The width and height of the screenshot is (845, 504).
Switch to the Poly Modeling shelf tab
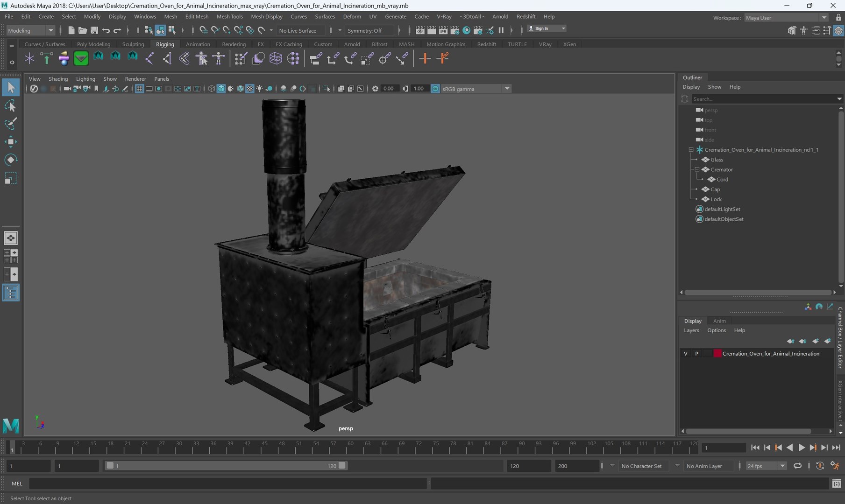tap(93, 44)
